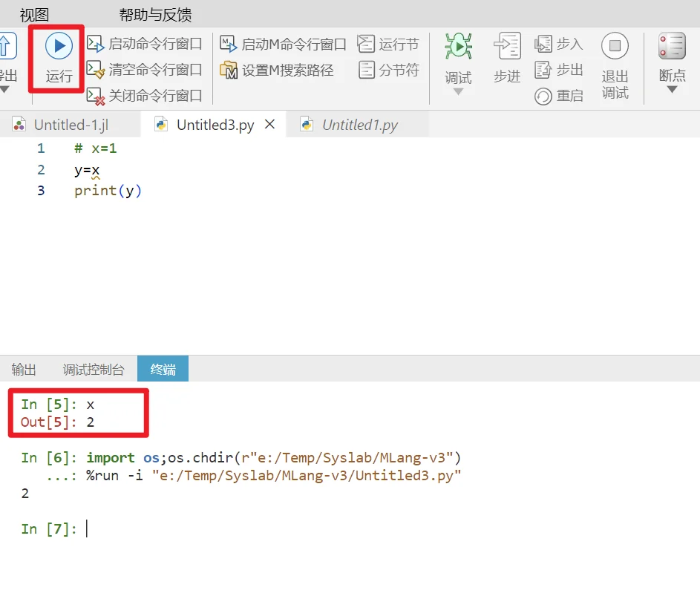Screen dimensions: 700x599
Task: Click Exit Debug (退出调试) stop icon
Action: coord(615,45)
